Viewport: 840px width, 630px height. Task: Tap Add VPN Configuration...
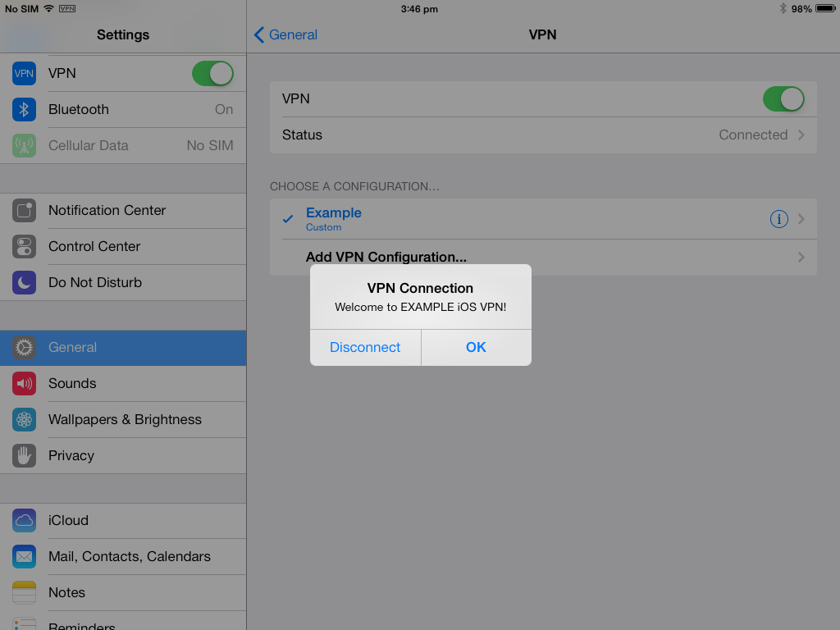click(386, 257)
